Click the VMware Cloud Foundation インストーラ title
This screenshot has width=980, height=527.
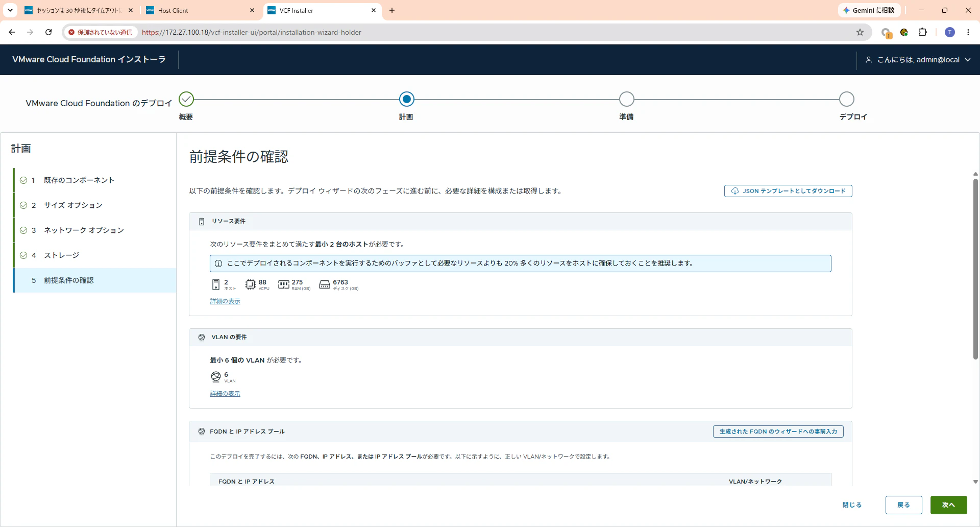pos(89,60)
